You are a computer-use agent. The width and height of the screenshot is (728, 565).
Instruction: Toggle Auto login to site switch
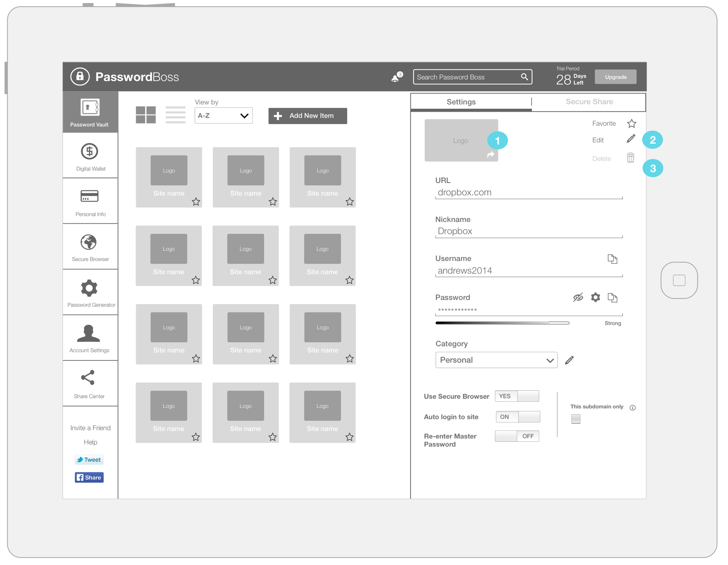[518, 417]
